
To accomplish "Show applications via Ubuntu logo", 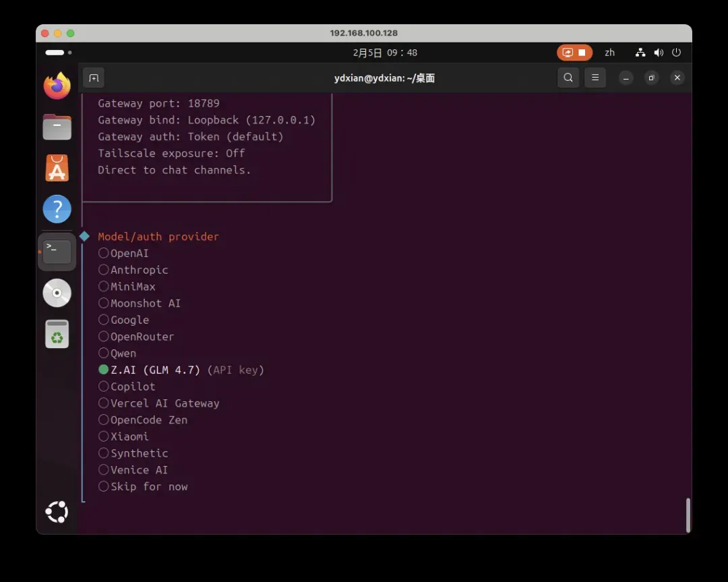I will point(57,512).
